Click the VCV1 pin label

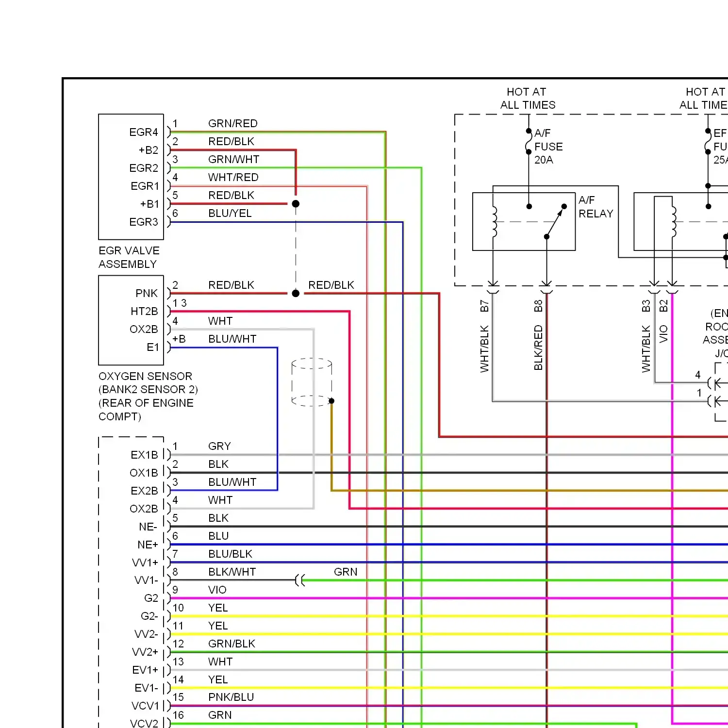point(145,706)
